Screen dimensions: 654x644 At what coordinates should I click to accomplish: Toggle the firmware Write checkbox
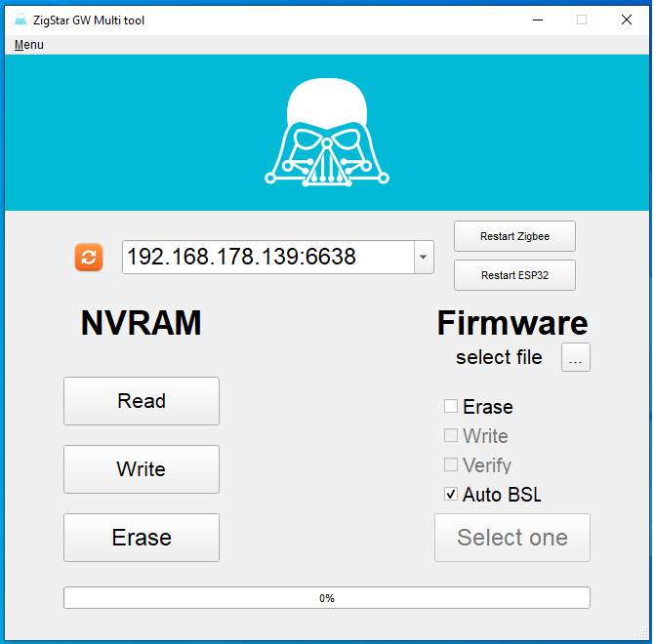(451, 435)
